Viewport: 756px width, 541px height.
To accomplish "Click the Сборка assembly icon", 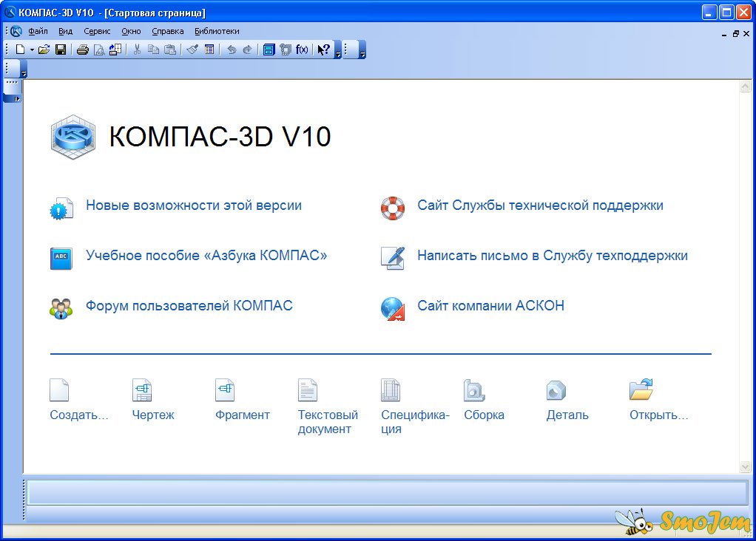I will click(474, 389).
